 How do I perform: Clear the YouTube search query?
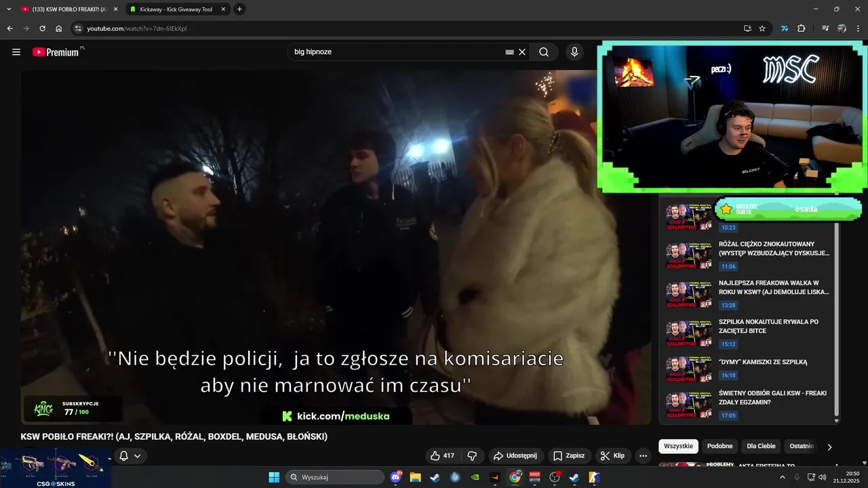[x=522, y=52]
